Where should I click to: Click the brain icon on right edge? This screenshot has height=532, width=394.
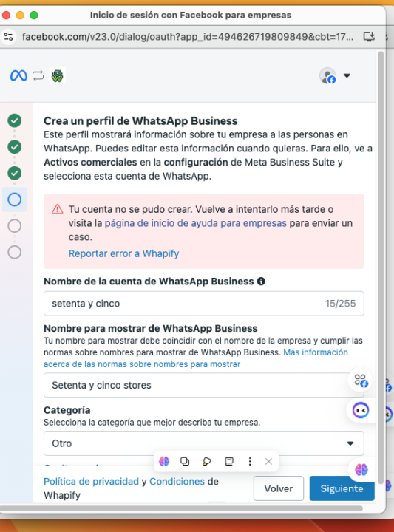[361, 470]
